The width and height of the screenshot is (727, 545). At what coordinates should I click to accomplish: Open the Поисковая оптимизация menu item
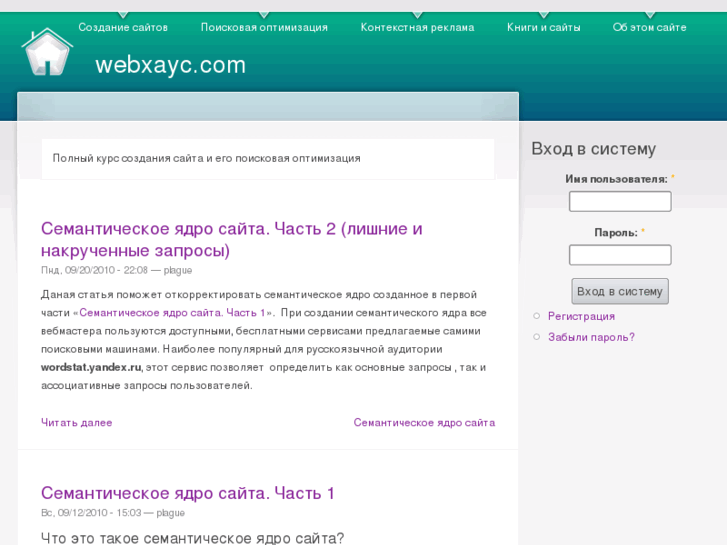tap(264, 27)
